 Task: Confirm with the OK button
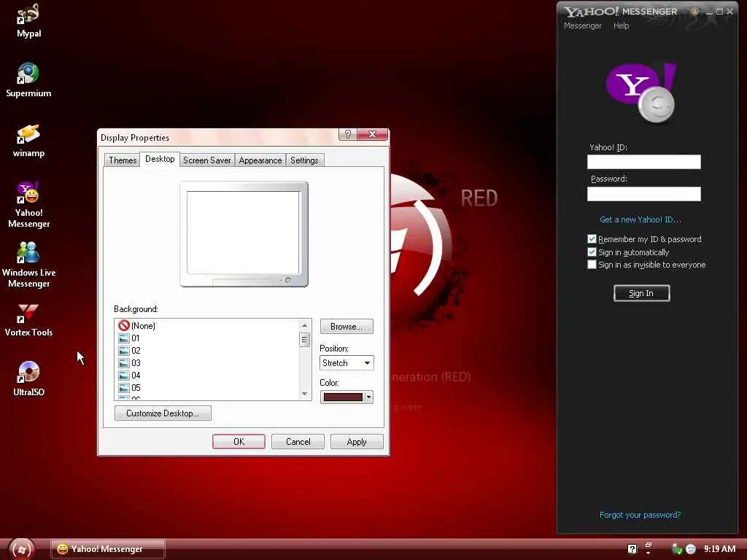click(x=239, y=442)
